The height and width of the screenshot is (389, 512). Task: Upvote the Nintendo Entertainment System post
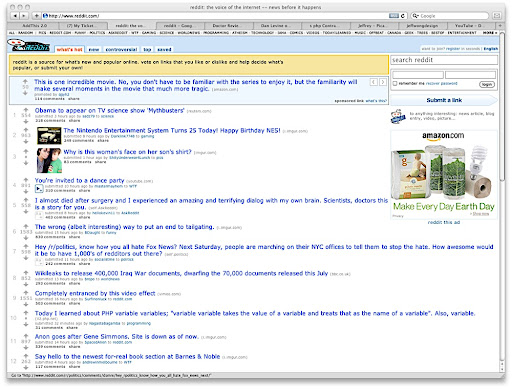click(x=26, y=130)
